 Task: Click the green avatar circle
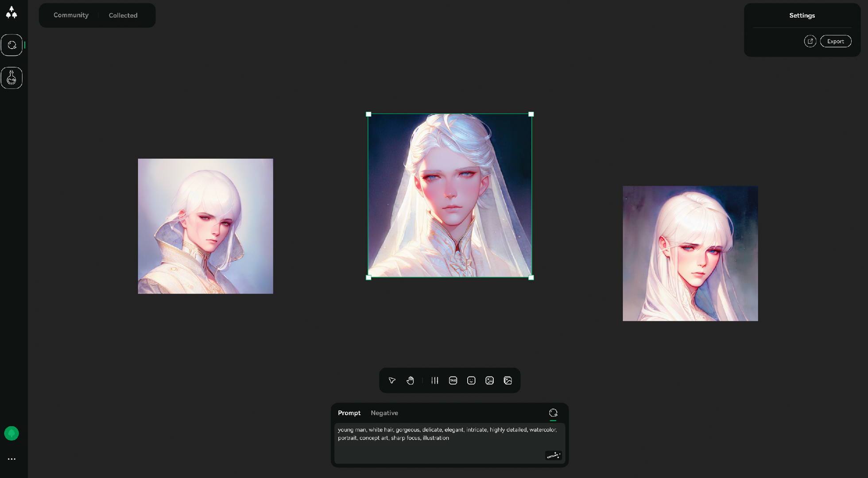[12, 433]
